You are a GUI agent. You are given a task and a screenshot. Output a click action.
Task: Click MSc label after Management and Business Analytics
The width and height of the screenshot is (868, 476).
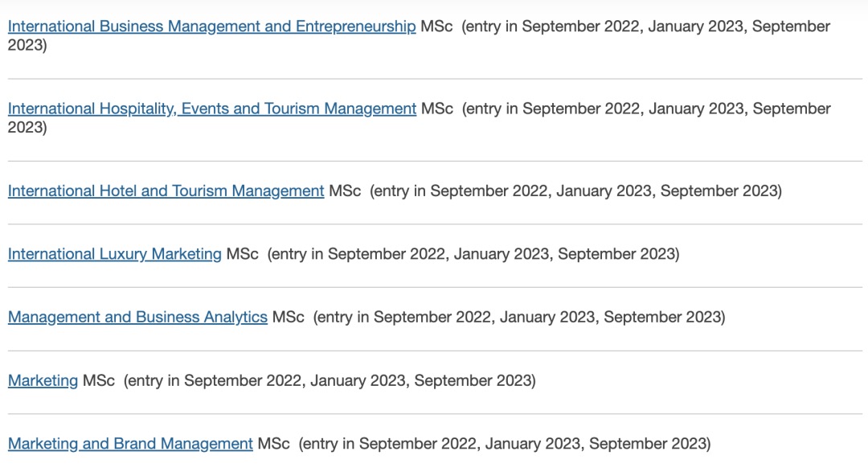coord(289,318)
